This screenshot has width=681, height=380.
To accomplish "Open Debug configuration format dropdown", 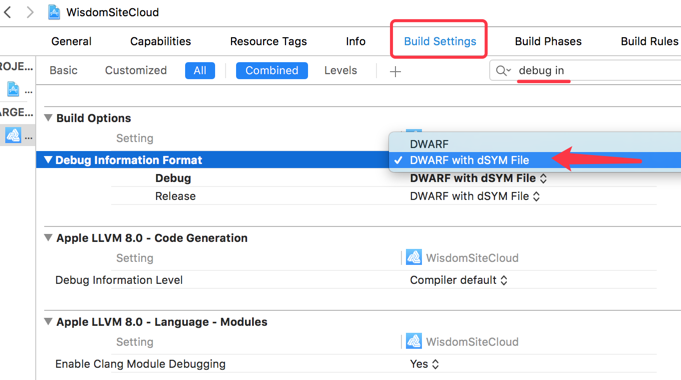I will pos(478,178).
